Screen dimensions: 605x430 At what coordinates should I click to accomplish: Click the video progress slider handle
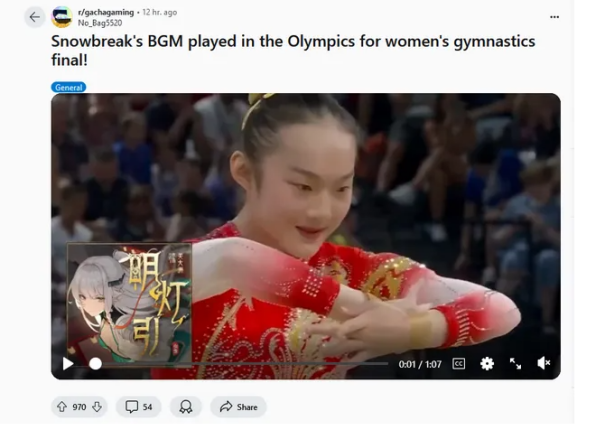(x=95, y=364)
